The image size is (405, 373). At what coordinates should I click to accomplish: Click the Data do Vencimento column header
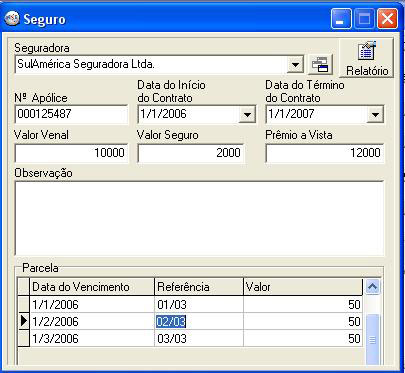point(92,287)
